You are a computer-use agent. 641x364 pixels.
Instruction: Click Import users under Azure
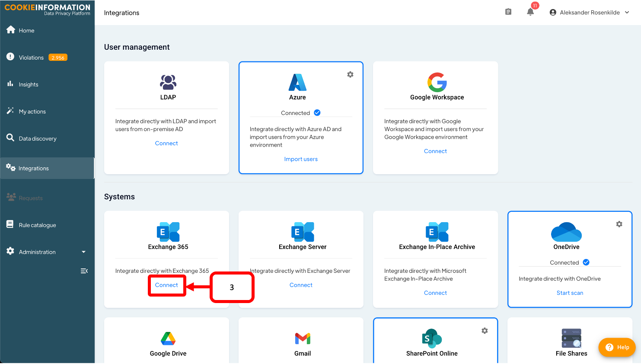tap(301, 159)
